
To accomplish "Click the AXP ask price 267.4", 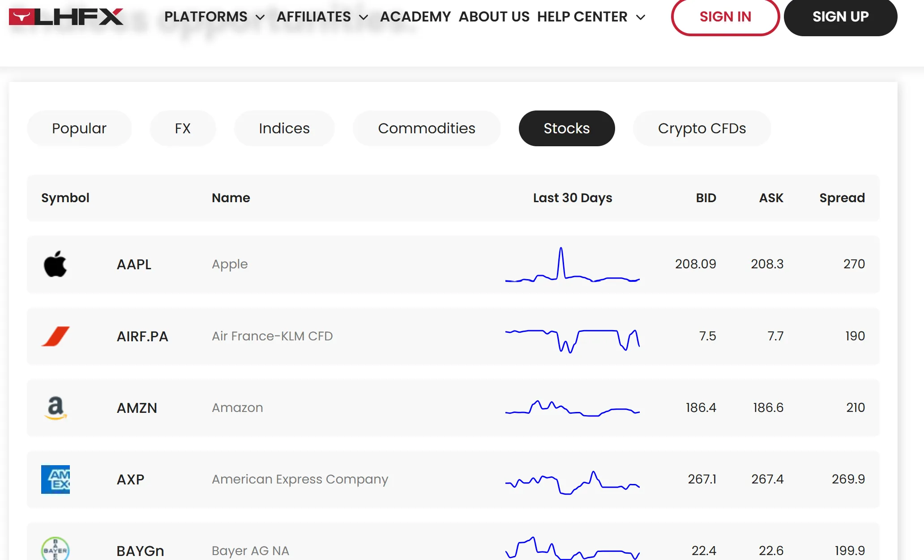I will [x=767, y=479].
